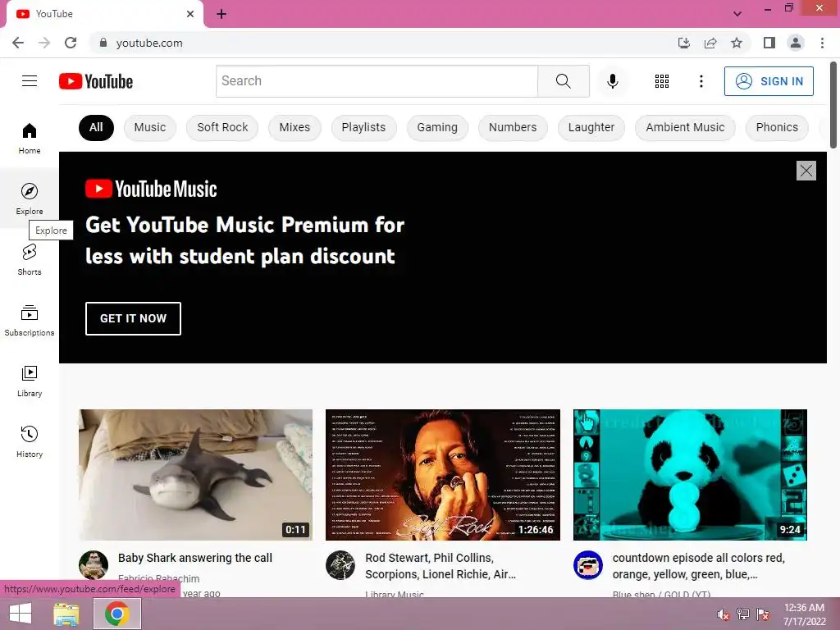Open 'countdown episode all colors' title

pos(699,566)
